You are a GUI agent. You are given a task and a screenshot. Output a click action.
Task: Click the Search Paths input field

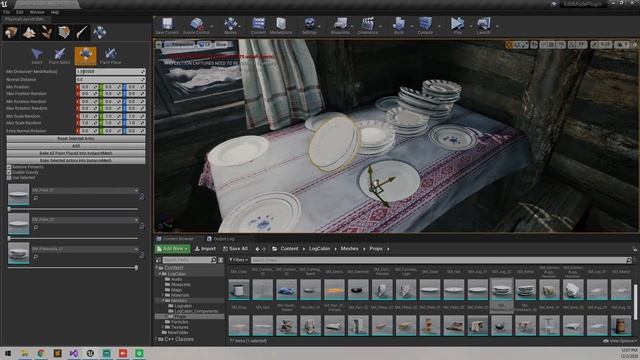pyautogui.click(x=189, y=260)
